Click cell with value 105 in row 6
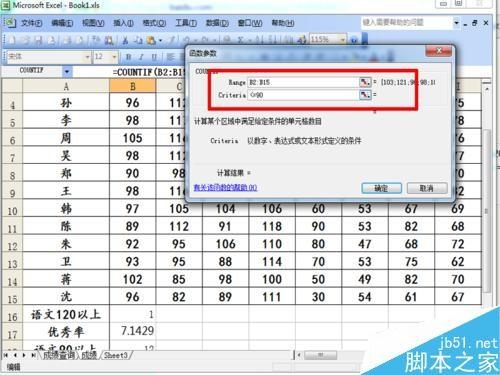 [x=132, y=138]
